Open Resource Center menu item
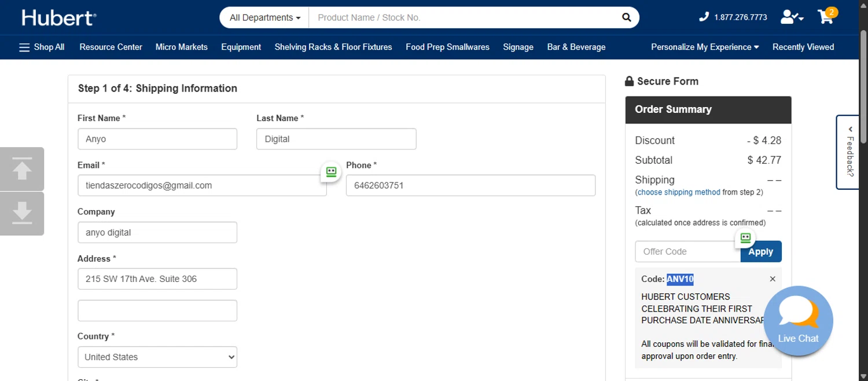The height and width of the screenshot is (381, 868). coord(111,47)
